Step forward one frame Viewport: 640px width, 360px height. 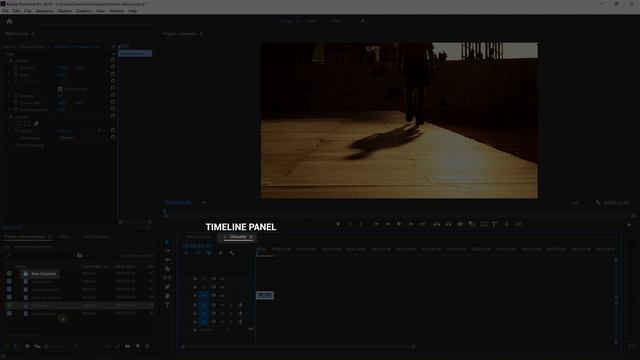click(411, 224)
